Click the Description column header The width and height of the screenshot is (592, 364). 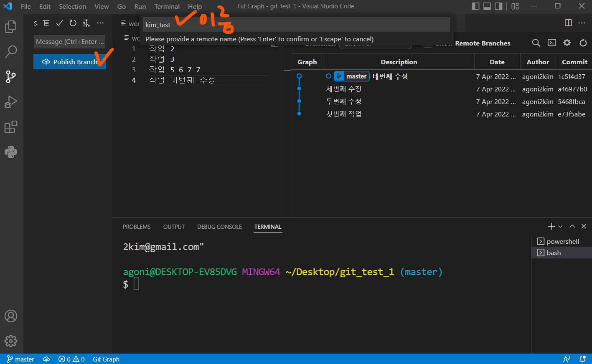pos(399,62)
